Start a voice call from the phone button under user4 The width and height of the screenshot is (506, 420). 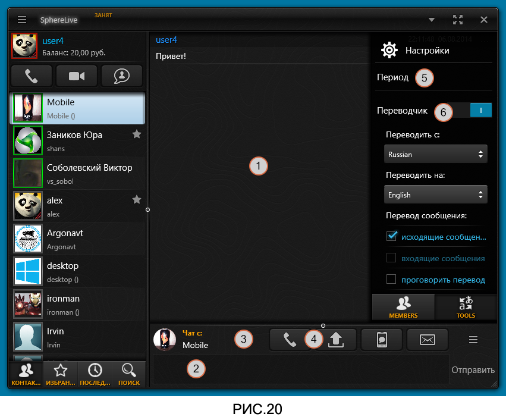tap(32, 76)
